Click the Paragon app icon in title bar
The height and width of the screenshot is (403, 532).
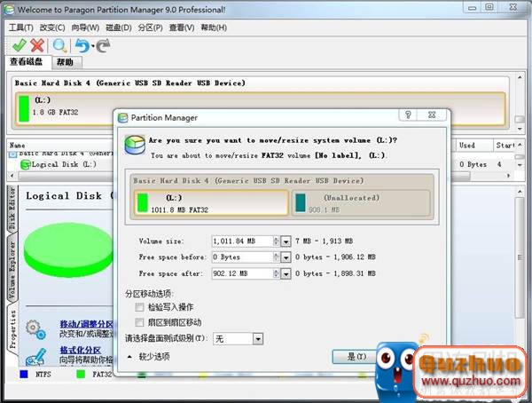pos(9,9)
